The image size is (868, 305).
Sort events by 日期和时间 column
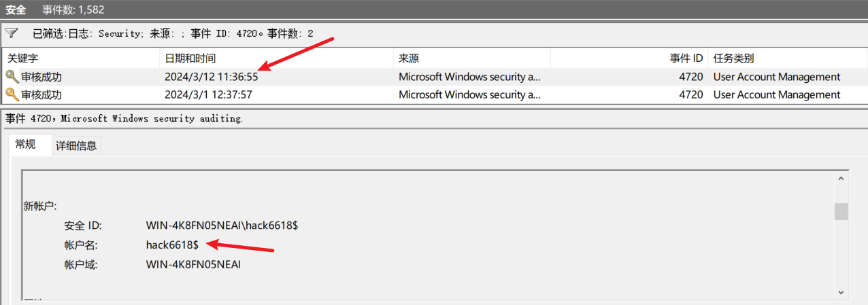pos(276,58)
